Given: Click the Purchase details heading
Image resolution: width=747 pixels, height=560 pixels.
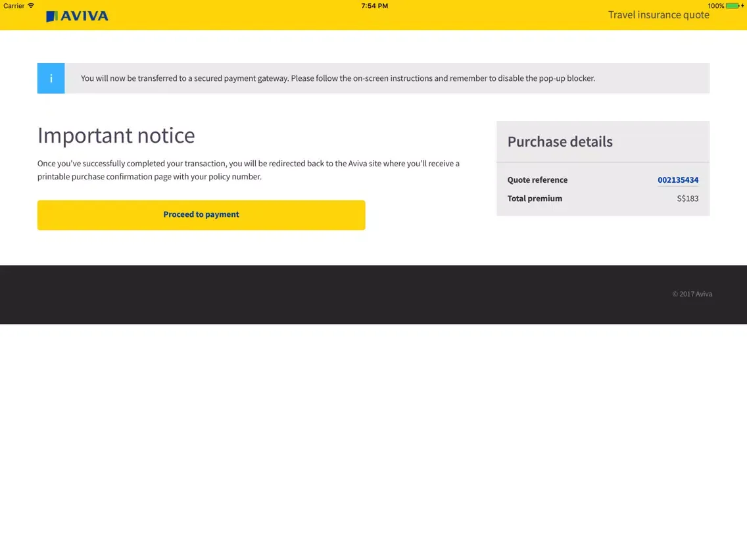Looking at the screenshot, I should pos(560,142).
